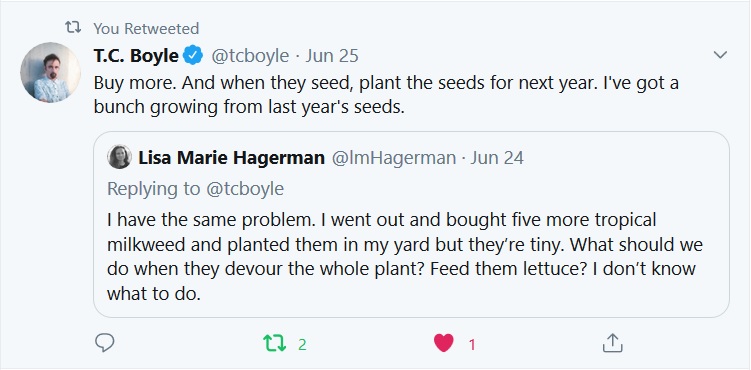The width and height of the screenshot is (751, 370).
Task: Open quoted tweet about tropical milkweed
Action: 411,224
